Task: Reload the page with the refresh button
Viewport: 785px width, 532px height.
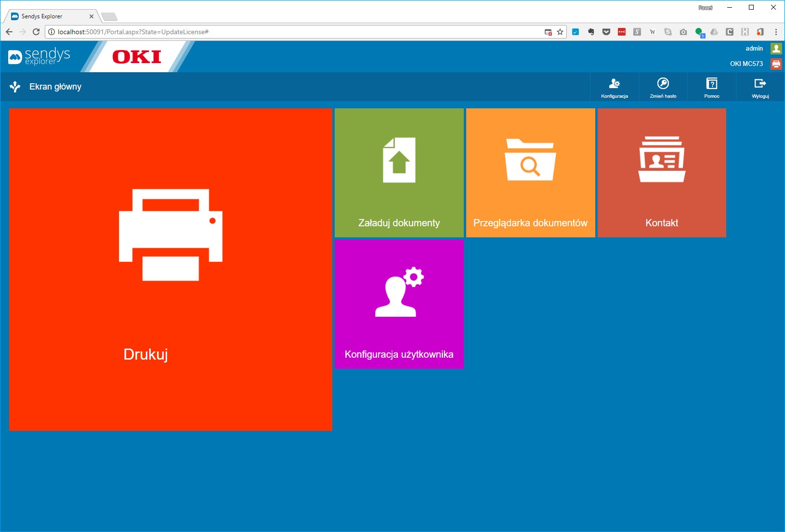Action: click(36, 32)
